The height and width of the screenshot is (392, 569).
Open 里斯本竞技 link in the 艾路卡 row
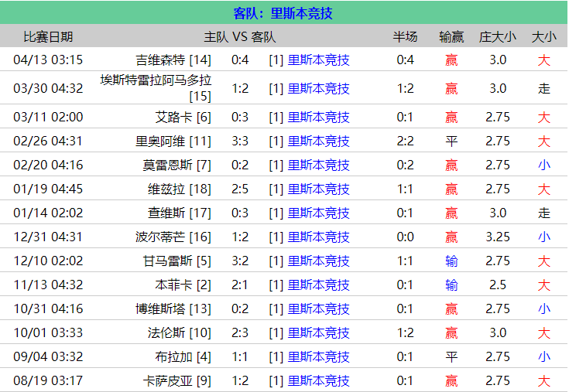[318, 118]
